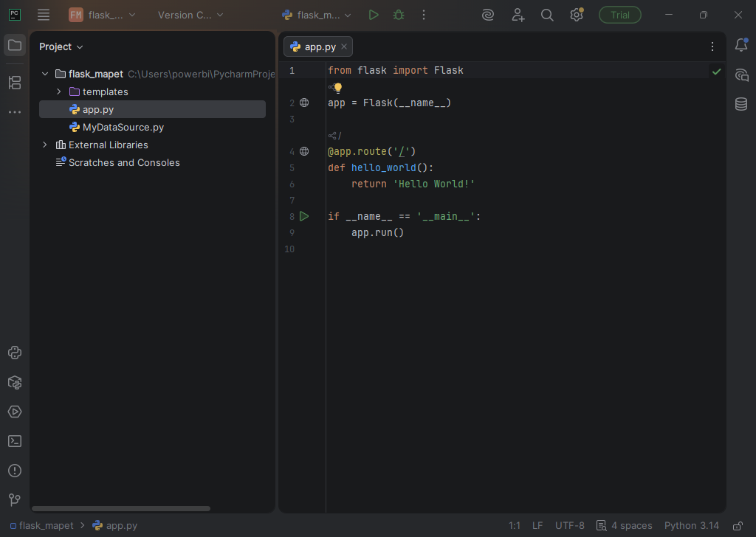Open the Project tool window folder icon
The image size is (756, 537).
pyautogui.click(x=15, y=45)
